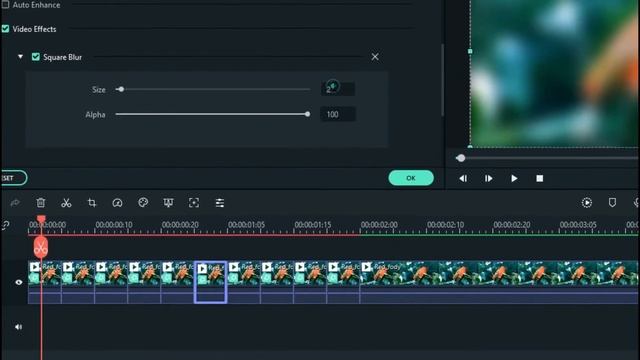This screenshot has width=640, height=360.
Task: Open the speed control tool
Action: 117,202
